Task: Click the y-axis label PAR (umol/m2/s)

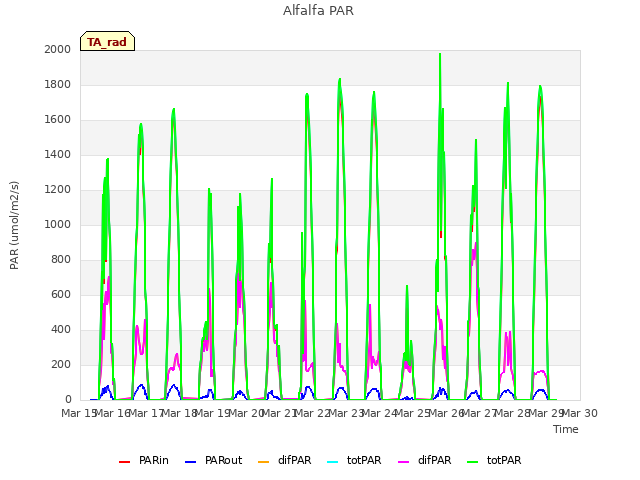Action: pos(14,225)
